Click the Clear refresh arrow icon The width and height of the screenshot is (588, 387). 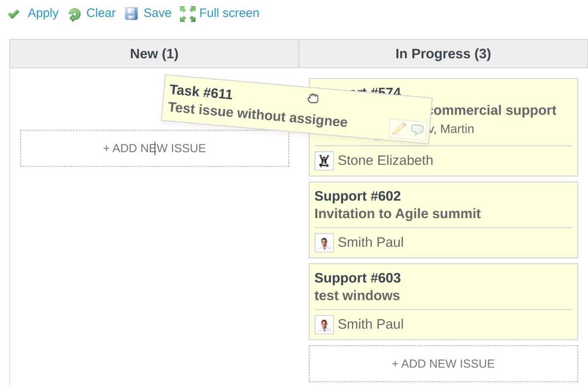(74, 13)
